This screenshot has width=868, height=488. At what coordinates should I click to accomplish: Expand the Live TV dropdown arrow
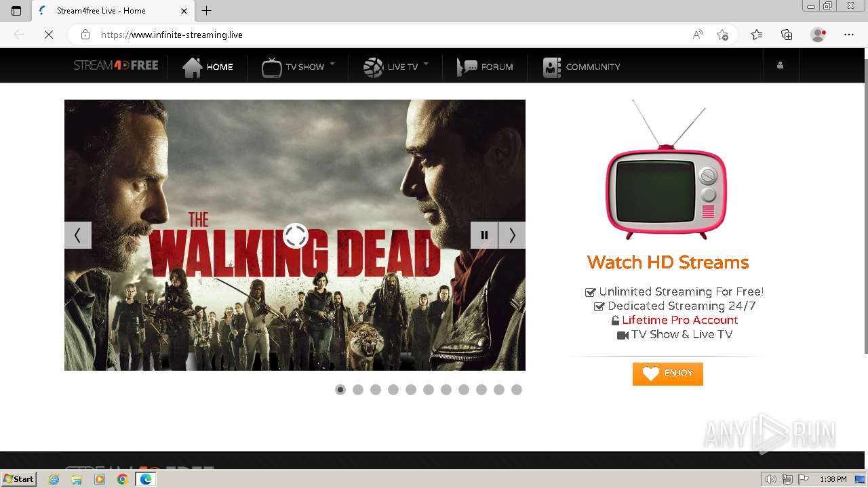[x=426, y=64]
